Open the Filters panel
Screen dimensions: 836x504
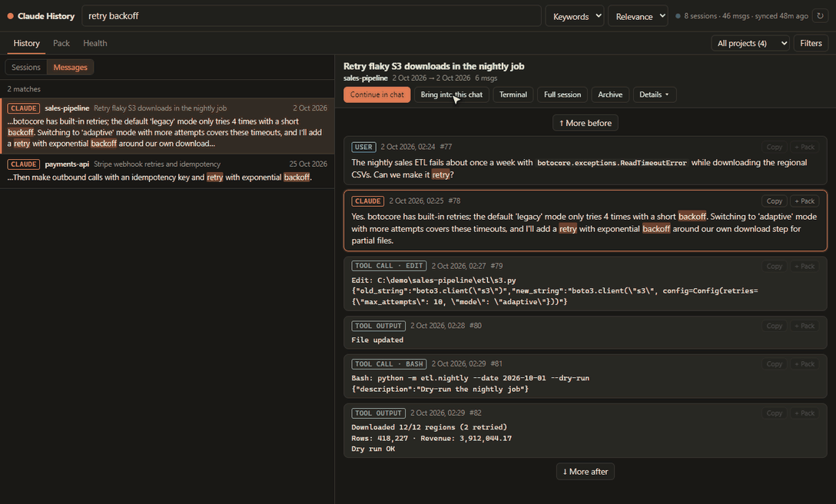tap(811, 43)
